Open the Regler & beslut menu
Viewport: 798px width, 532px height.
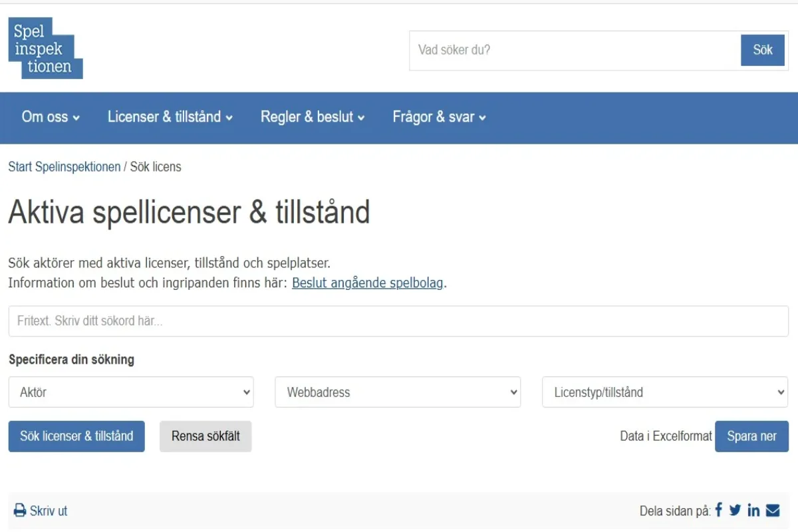pyautogui.click(x=313, y=117)
